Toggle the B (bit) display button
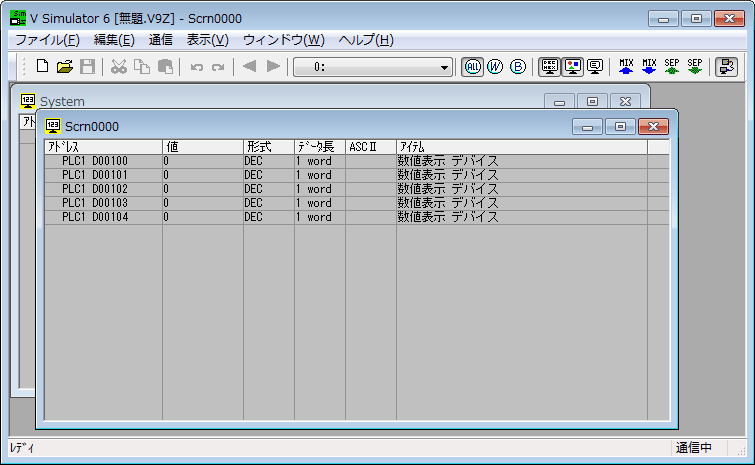This screenshot has height=465, width=755. [x=517, y=67]
